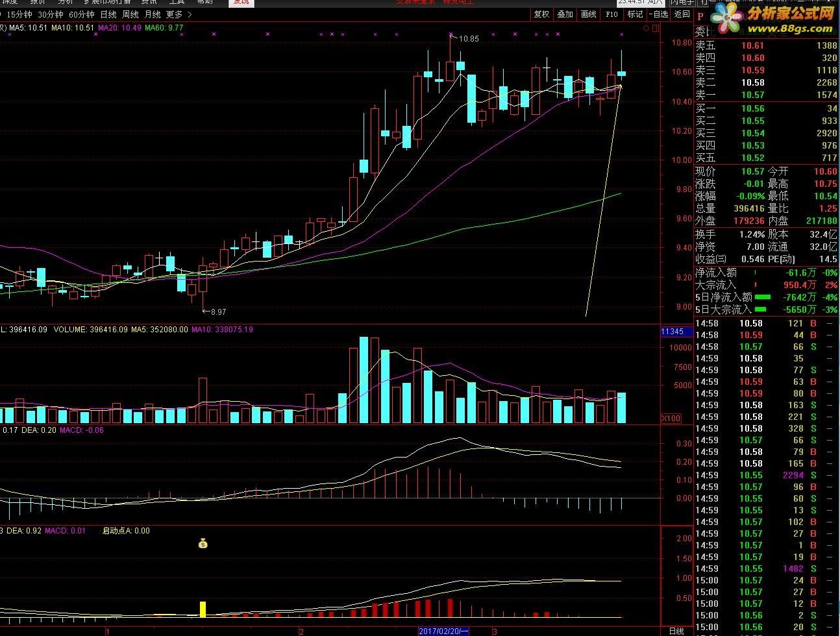Select the 买三 bid row at 10.54
840x636 pixels.
[767, 133]
